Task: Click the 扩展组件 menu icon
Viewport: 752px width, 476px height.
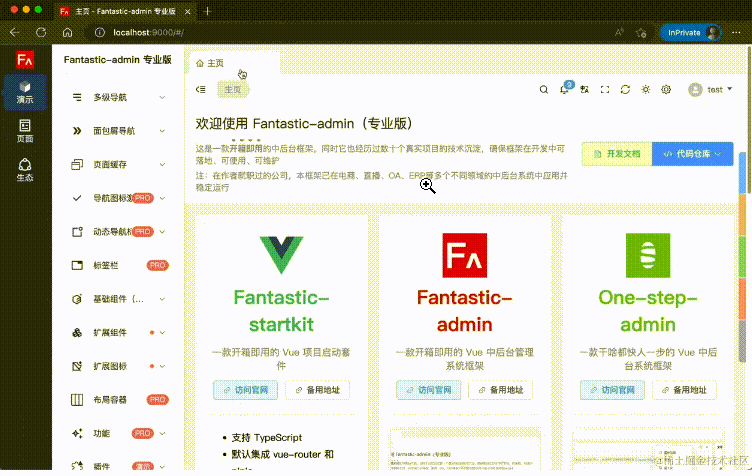Action: click(77, 333)
